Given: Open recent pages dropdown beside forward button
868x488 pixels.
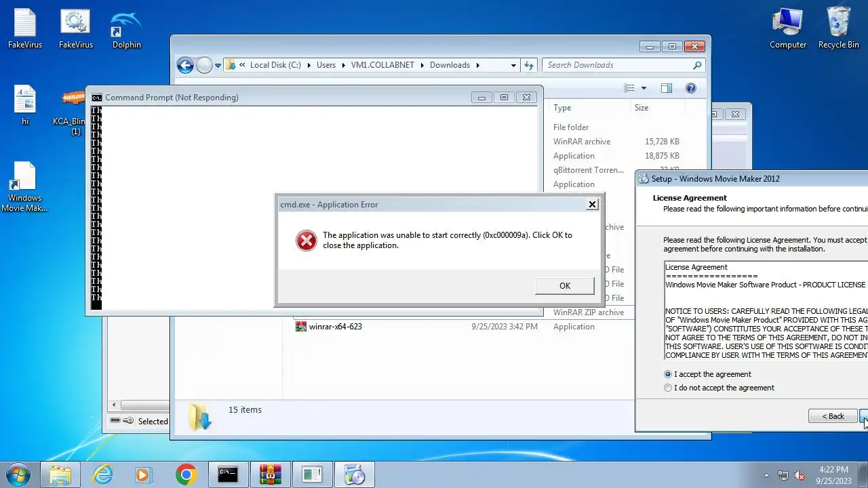Looking at the screenshot, I should click(218, 65).
